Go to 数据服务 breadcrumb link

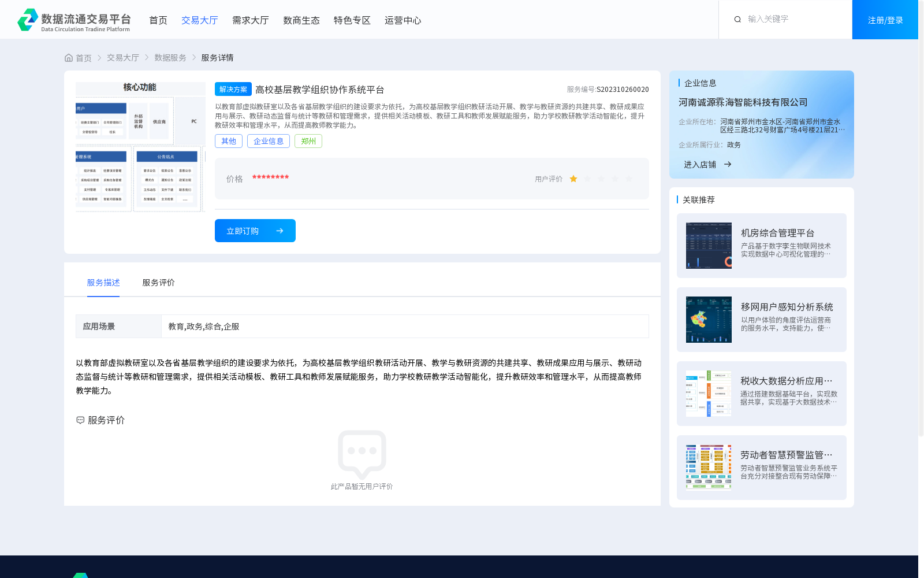tap(170, 58)
